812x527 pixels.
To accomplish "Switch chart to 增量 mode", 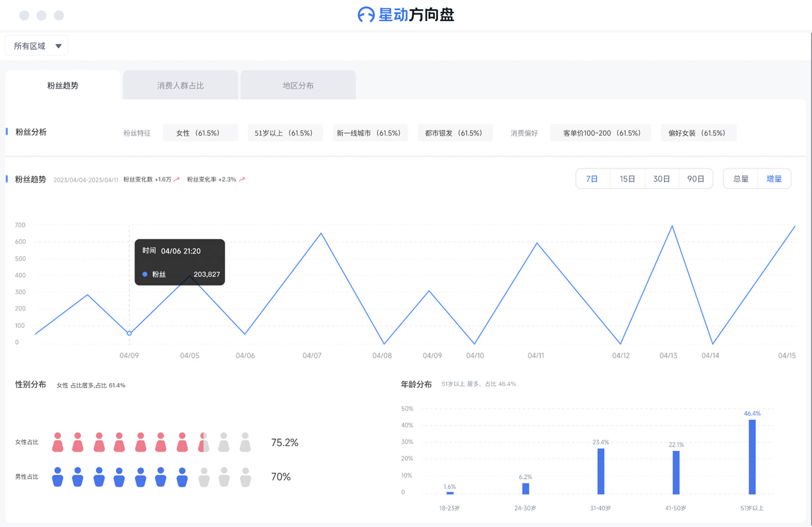I will (x=774, y=179).
